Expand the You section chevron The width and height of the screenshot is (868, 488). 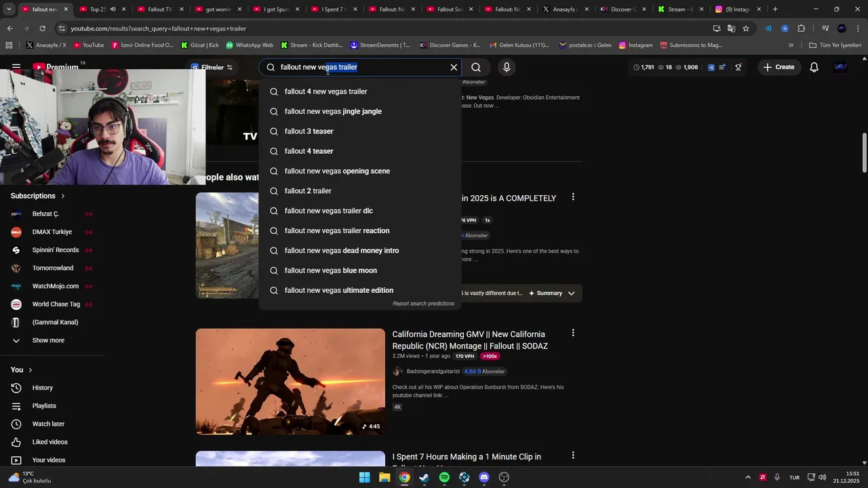[x=31, y=370]
